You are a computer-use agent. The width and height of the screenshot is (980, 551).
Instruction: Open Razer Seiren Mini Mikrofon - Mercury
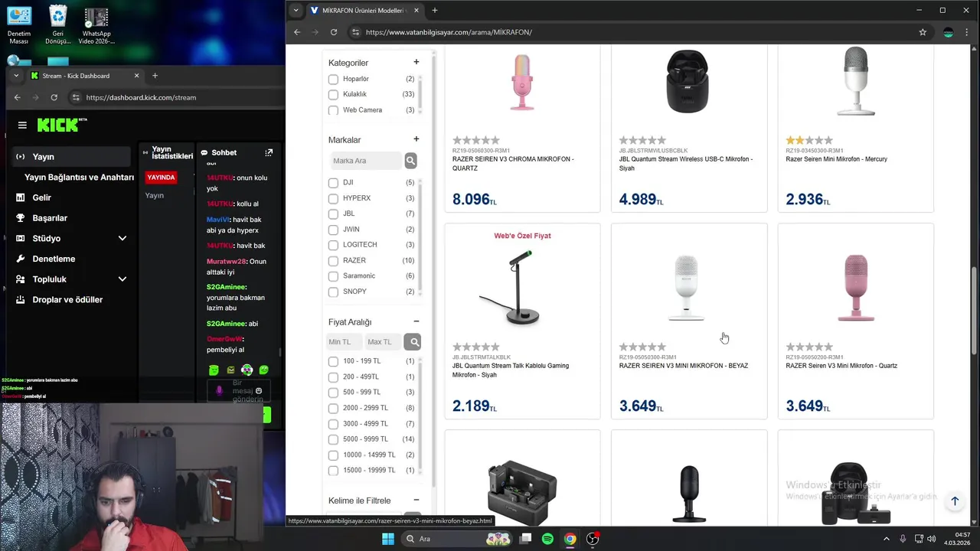[836, 159]
